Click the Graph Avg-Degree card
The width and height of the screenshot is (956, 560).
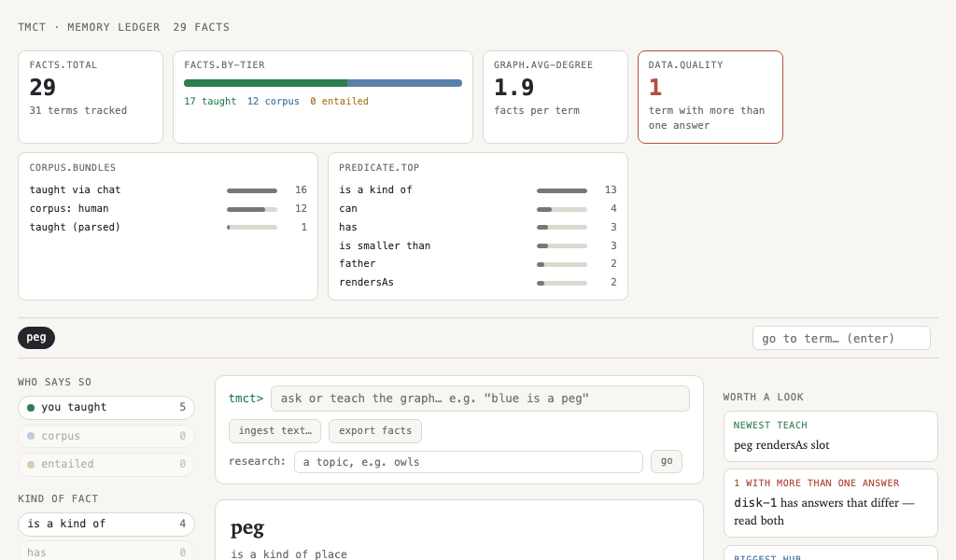point(555,97)
